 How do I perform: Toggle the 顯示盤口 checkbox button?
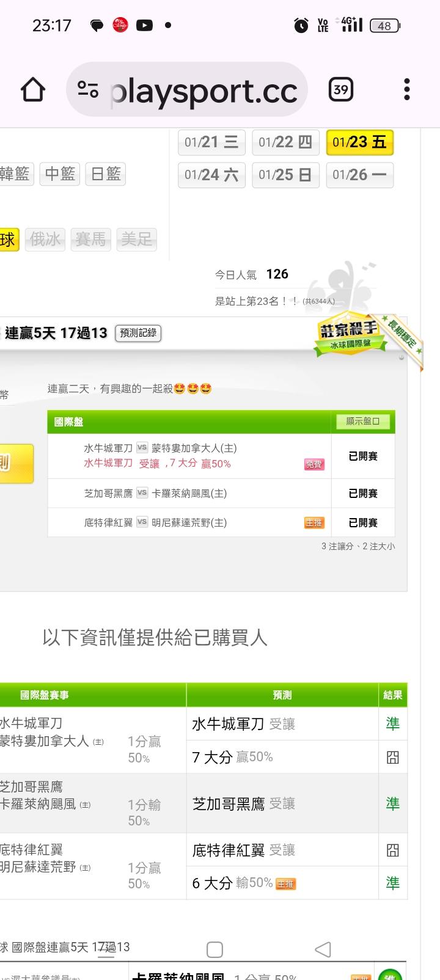pos(363,422)
